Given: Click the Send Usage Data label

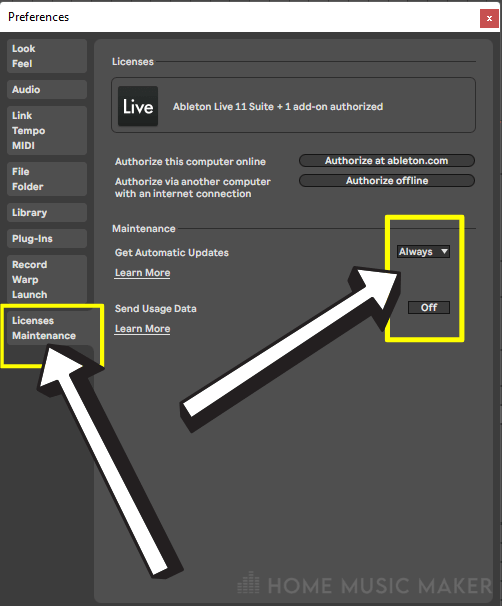Looking at the screenshot, I should coord(155,309).
